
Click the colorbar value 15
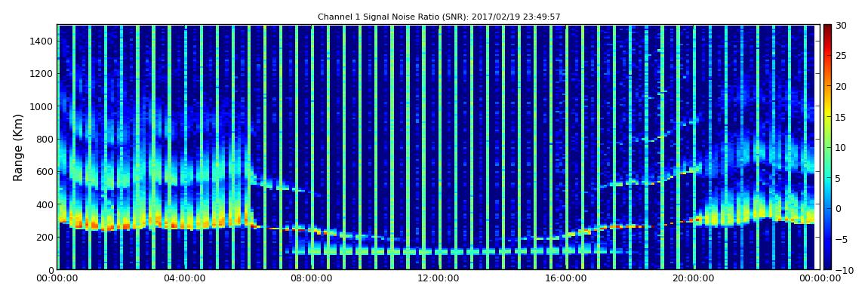tap(841, 117)
